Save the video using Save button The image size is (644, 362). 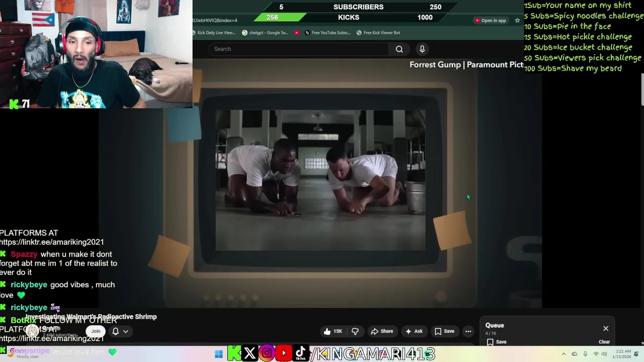444,331
